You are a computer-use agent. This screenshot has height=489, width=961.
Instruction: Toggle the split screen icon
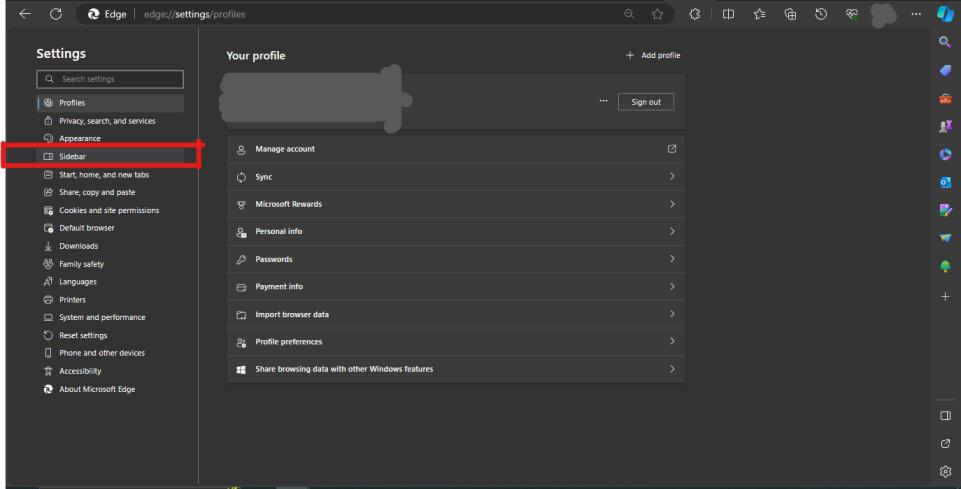(x=728, y=14)
